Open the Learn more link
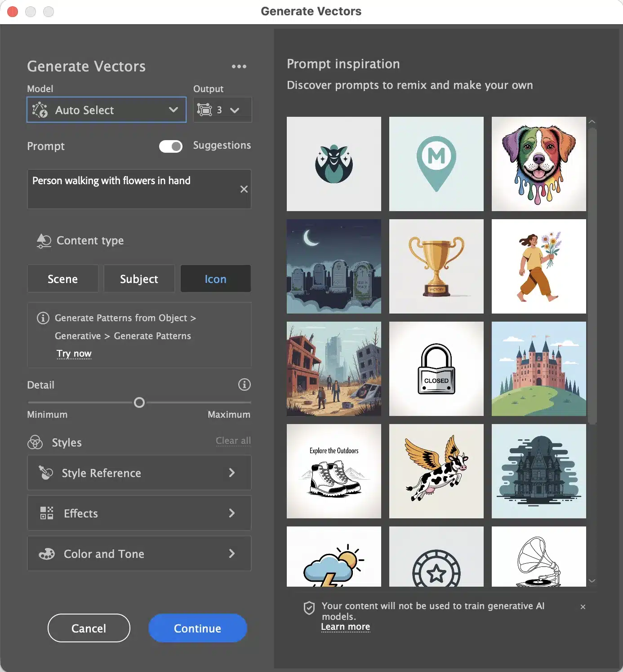Image resolution: width=623 pixels, height=672 pixels. 346,627
